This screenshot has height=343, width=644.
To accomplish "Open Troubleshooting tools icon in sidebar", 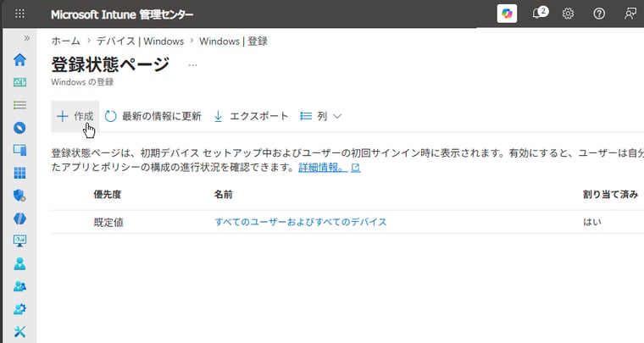I will point(19,331).
